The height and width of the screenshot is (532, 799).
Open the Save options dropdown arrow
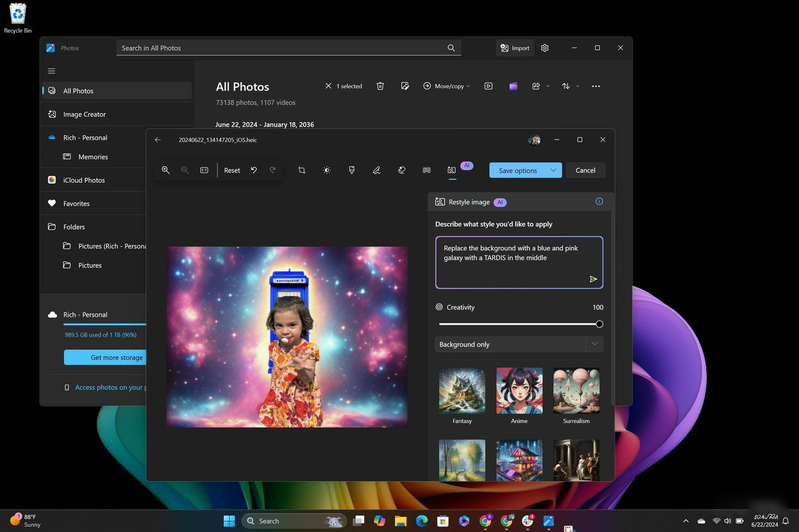point(553,170)
